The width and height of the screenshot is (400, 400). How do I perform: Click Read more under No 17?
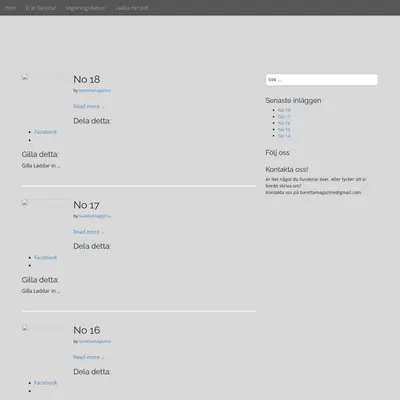89,232
